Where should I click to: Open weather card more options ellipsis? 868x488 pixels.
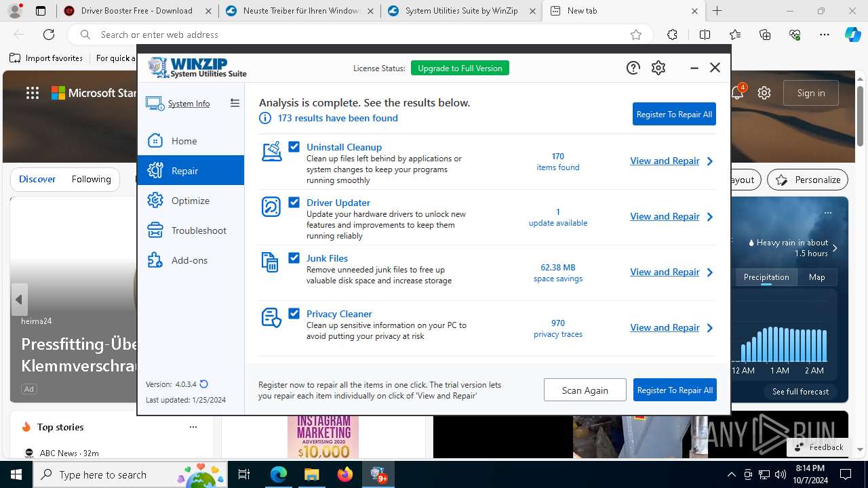point(828,212)
